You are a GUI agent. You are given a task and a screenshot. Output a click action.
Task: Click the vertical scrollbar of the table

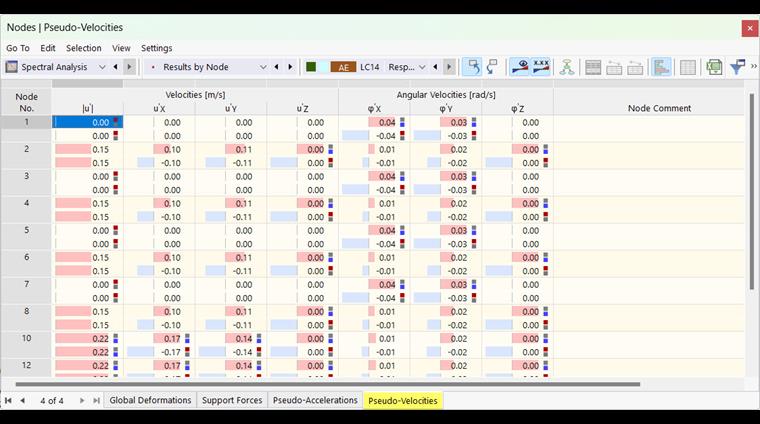coord(752,191)
